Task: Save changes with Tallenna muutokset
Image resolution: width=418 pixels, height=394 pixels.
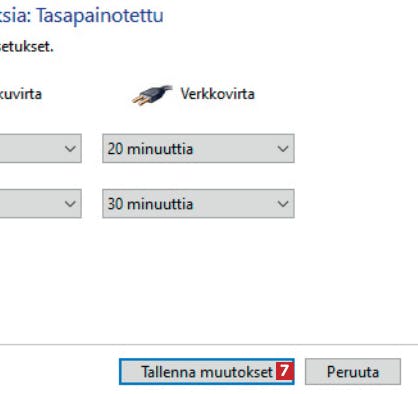Action: tap(207, 372)
